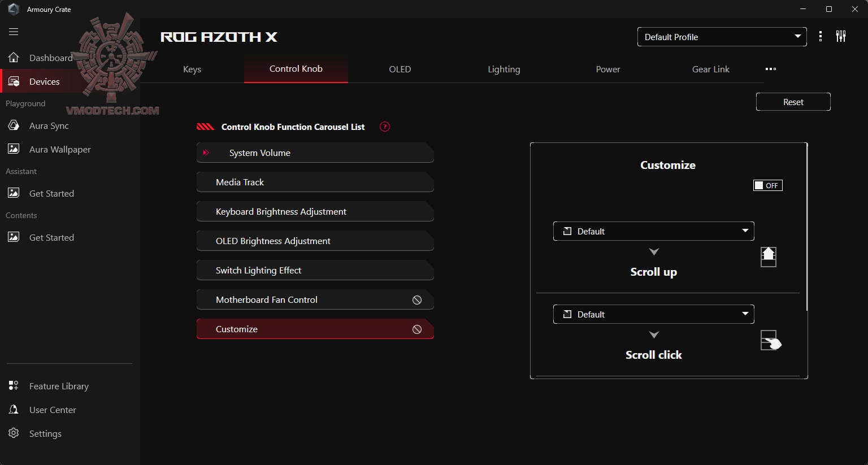Open the Scroll click Default dropdown
The height and width of the screenshot is (465, 868).
(653, 314)
